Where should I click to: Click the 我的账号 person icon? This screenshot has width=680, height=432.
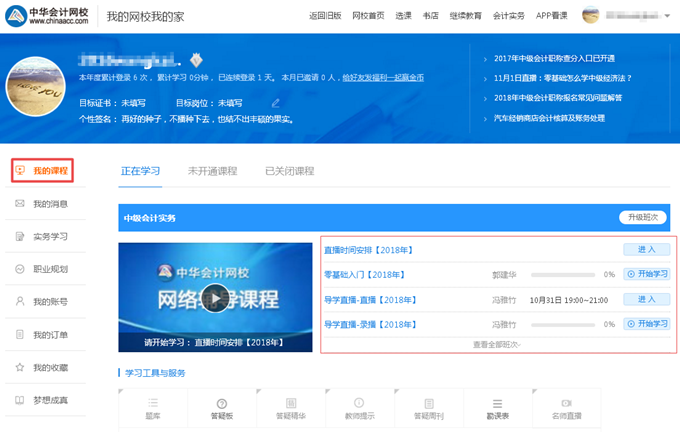click(x=20, y=301)
